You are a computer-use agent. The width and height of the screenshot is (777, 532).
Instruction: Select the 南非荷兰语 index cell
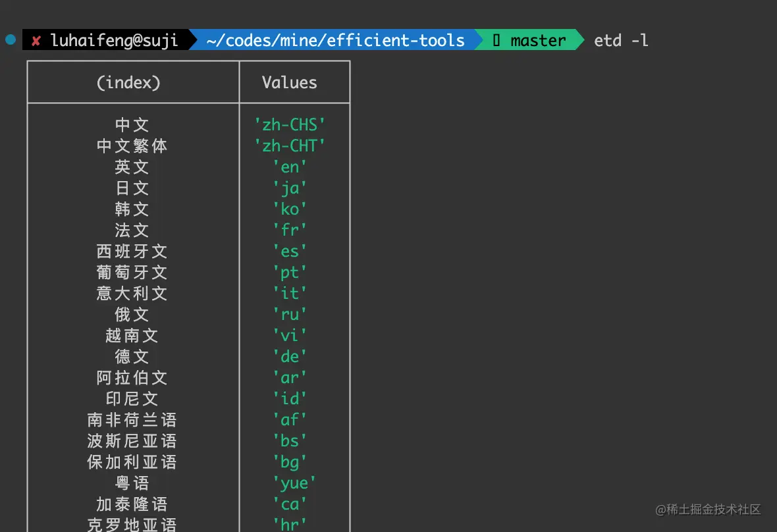point(132,419)
